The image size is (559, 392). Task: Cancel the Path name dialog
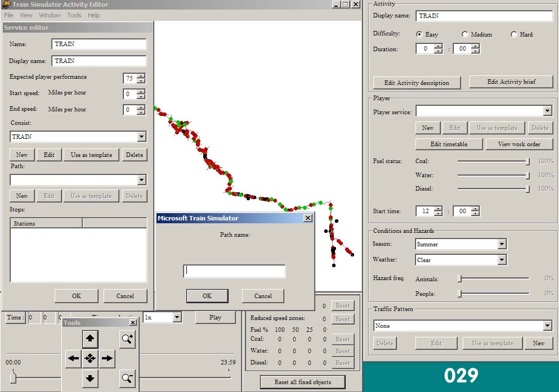pos(263,296)
